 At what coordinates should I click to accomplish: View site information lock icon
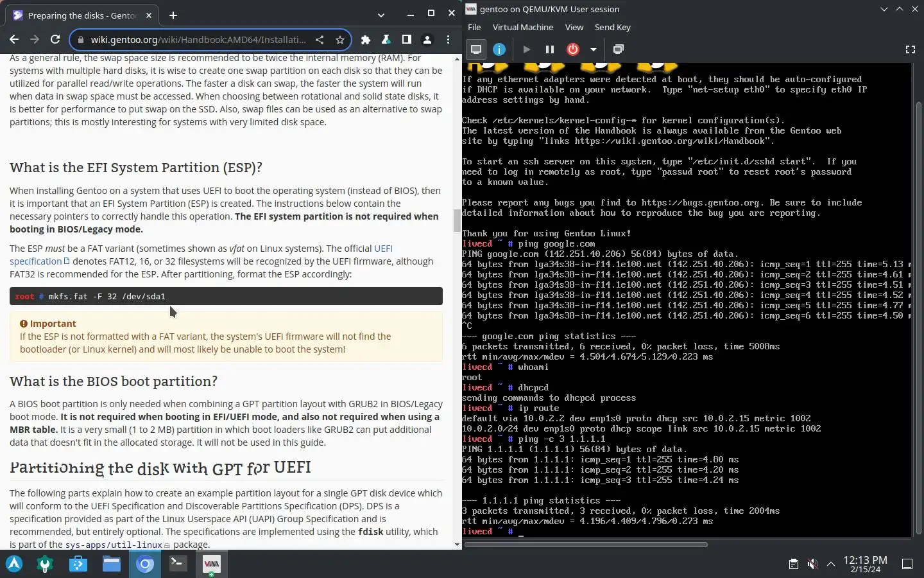[80, 40]
